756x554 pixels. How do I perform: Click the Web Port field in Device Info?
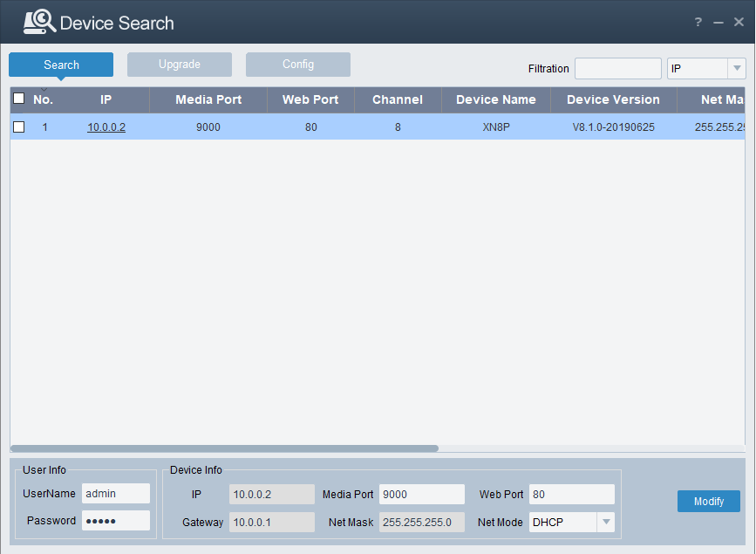coord(571,495)
